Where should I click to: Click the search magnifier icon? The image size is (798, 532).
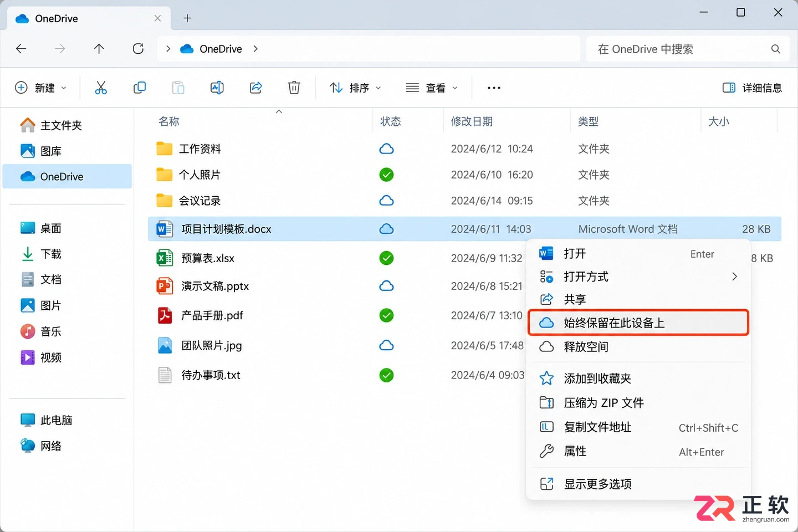click(x=776, y=49)
